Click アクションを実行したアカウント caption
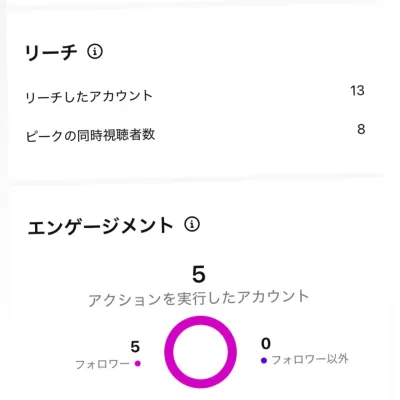The image size is (400, 400). tap(199, 298)
